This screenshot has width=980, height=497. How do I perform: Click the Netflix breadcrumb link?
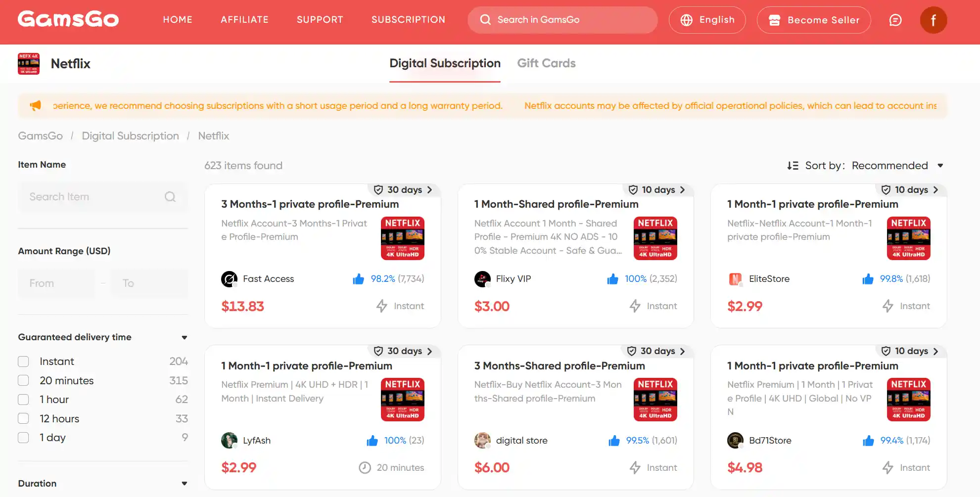(214, 136)
